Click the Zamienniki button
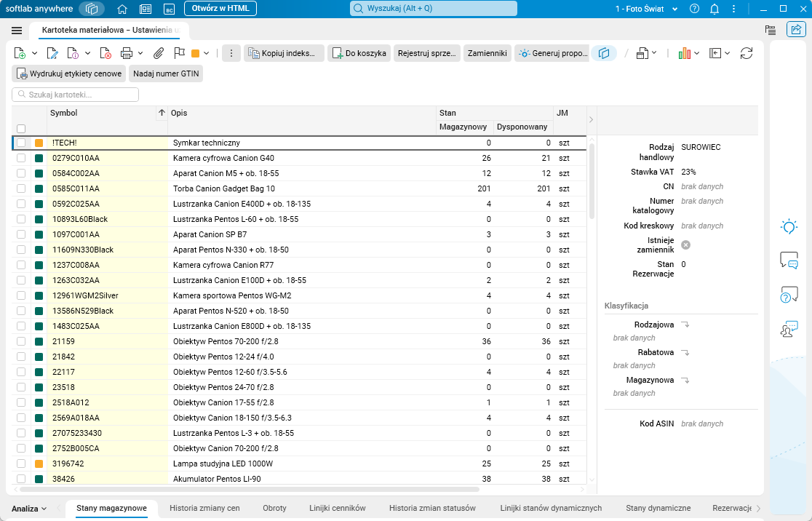 pyautogui.click(x=487, y=53)
